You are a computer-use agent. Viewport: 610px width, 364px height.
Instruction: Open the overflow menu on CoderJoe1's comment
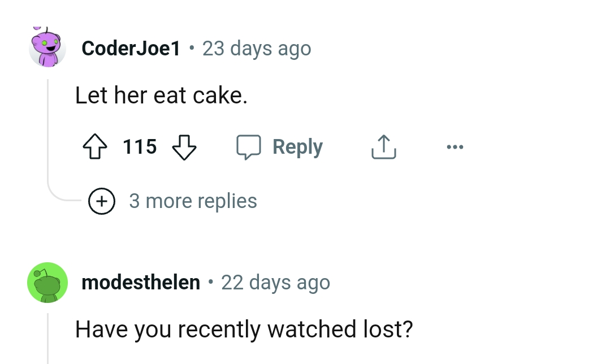click(x=455, y=146)
